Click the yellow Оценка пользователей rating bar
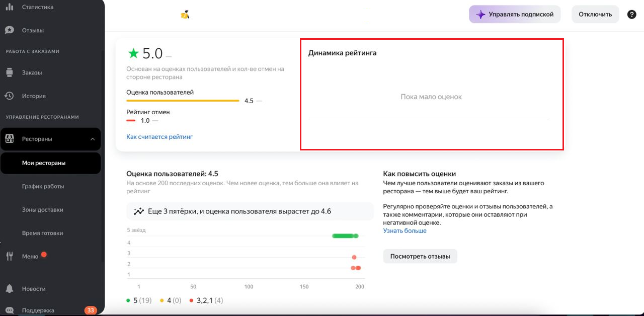644x316 pixels. pos(183,101)
